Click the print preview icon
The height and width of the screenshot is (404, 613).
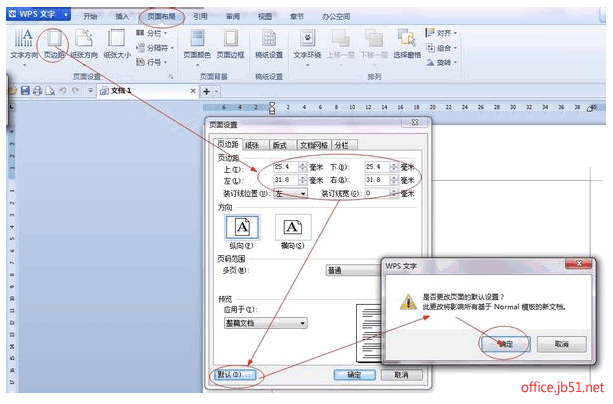pos(50,91)
